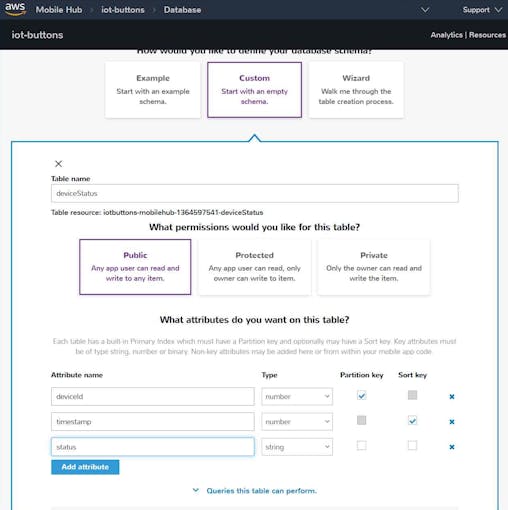The width and height of the screenshot is (508, 510).
Task: Open the account dropdown chevron in the header
Action: (425, 10)
